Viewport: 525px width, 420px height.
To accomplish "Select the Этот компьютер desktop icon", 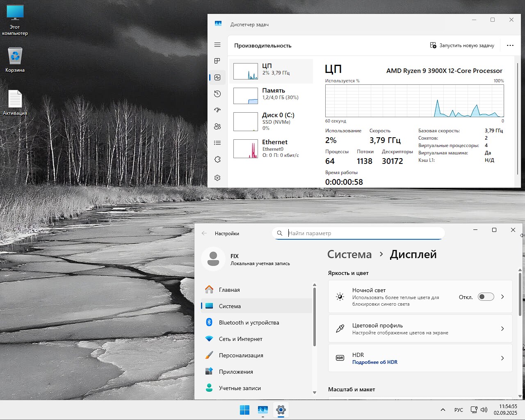I will click(x=15, y=20).
